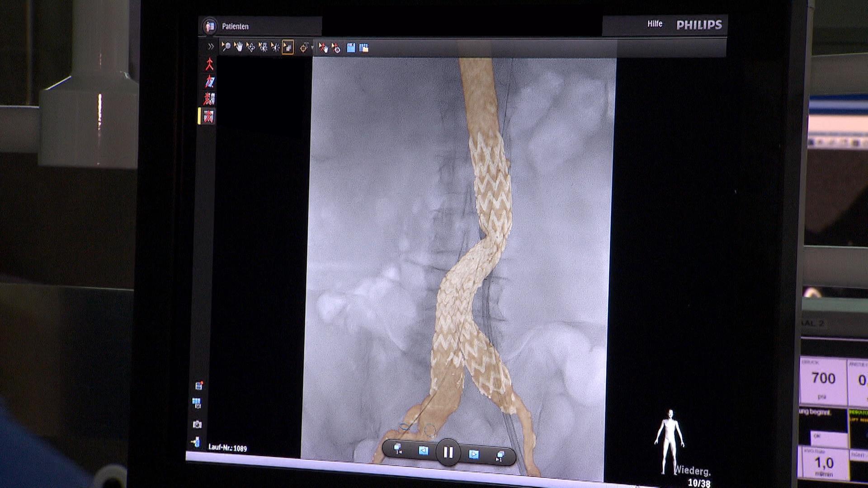Open the Hilfe menu
The height and width of the screenshot is (488, 868).
click(x=655, y=24)
